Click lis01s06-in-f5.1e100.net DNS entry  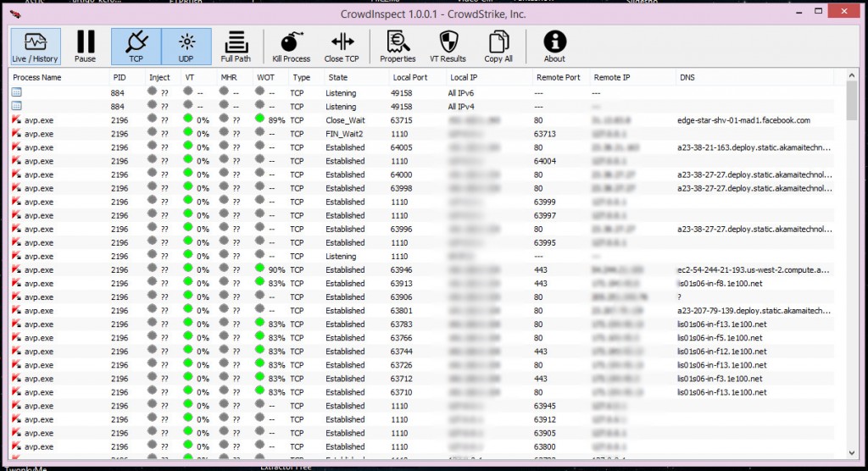tap(720, 338)
